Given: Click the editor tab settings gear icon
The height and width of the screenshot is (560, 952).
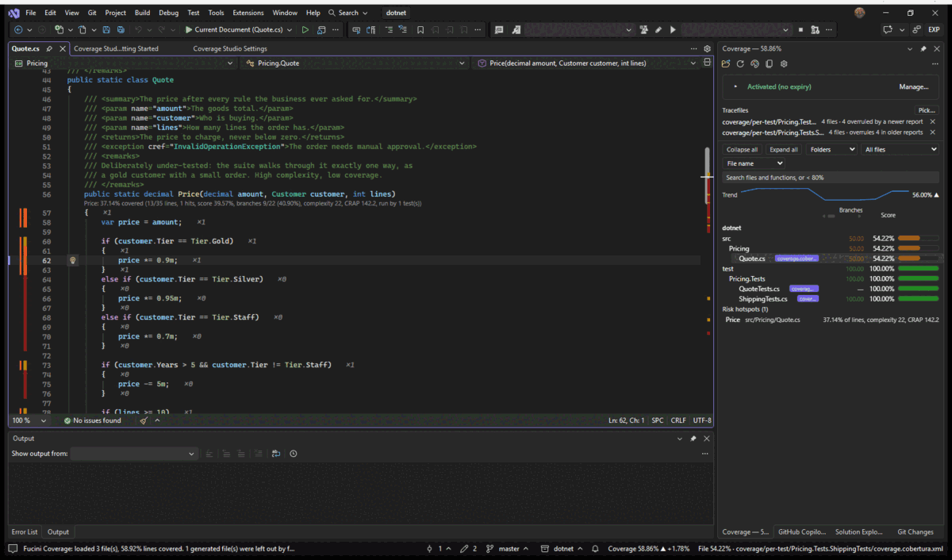Looking at the screenshot, I should click(708, 48).
